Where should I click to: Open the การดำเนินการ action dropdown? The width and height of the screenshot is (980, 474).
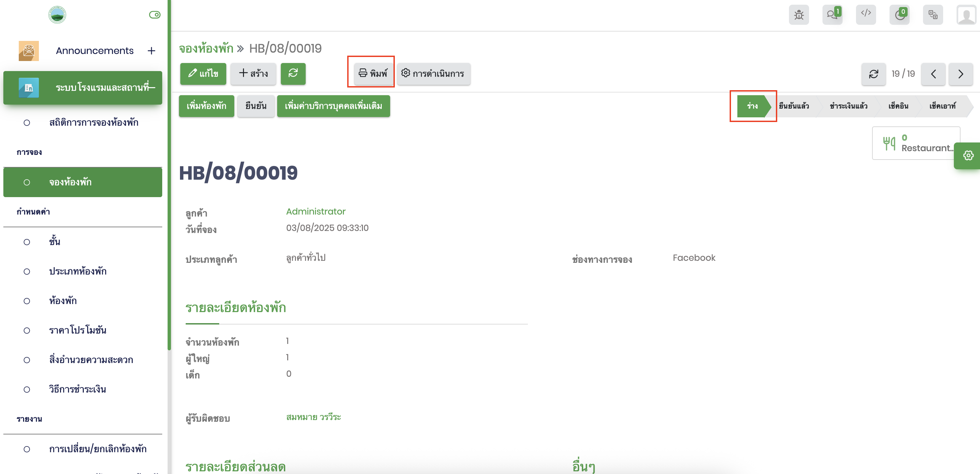tap(433, 73)
